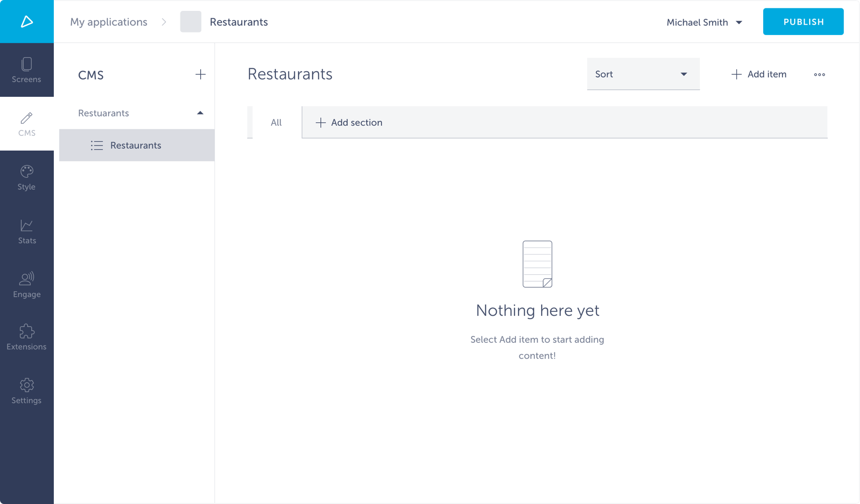
Task: Click the app logo icon in top-left corner
Action: [27, 22]
